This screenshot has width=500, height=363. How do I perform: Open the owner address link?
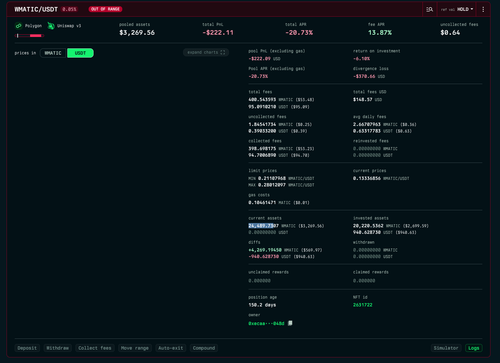(x=266, y=323)
